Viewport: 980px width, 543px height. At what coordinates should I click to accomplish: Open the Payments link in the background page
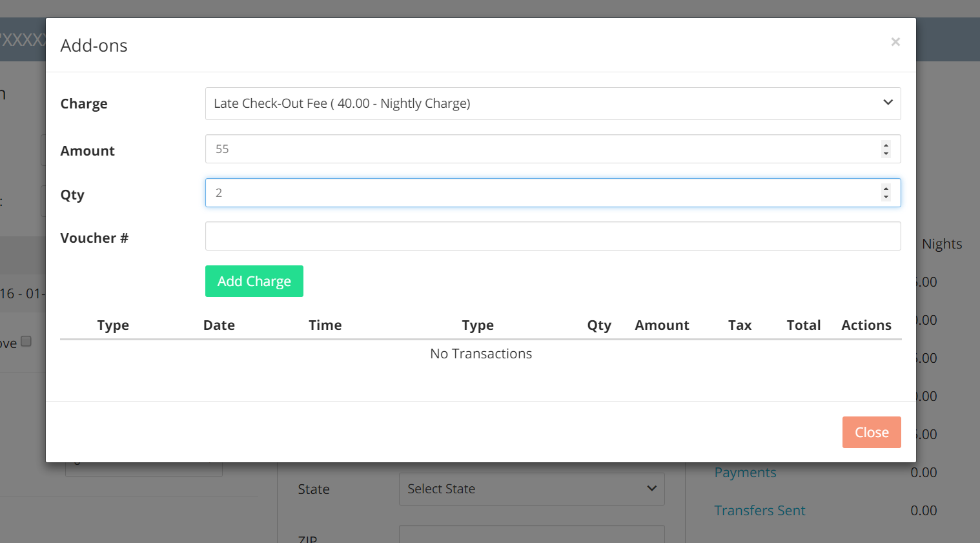point(745,473)
